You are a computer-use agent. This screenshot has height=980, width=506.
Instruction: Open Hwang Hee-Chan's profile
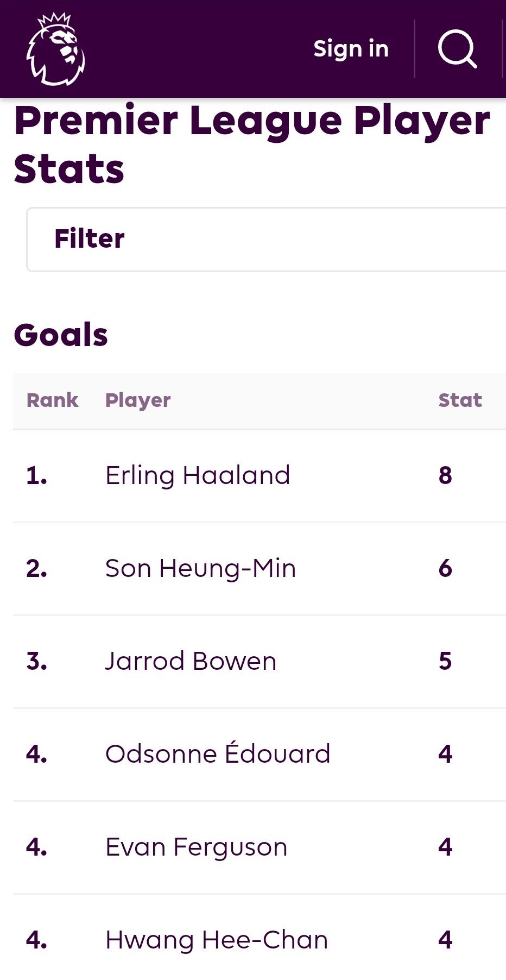point(217,940)
